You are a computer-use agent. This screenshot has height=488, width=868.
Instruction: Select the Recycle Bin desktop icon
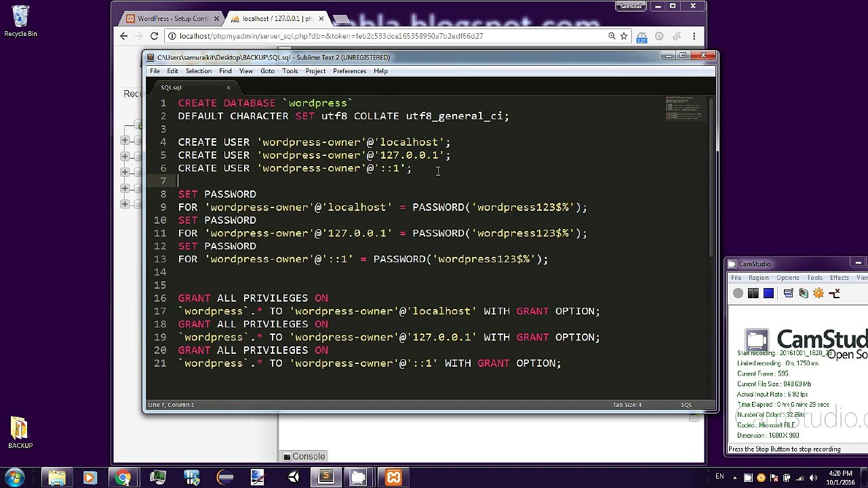tap(20, 22)
